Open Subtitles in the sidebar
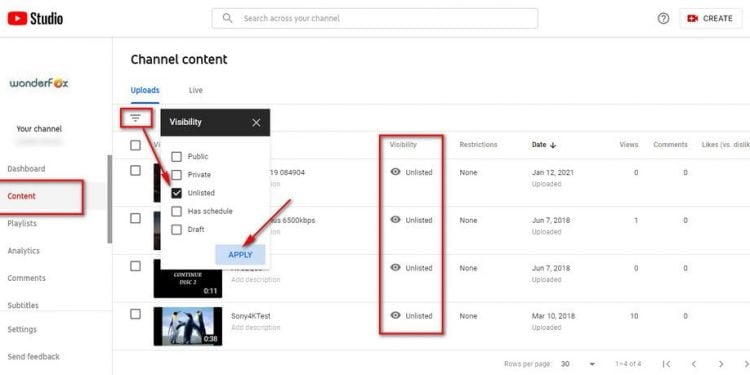This screenshot has width=750, height=375. [x=23, y=305]
